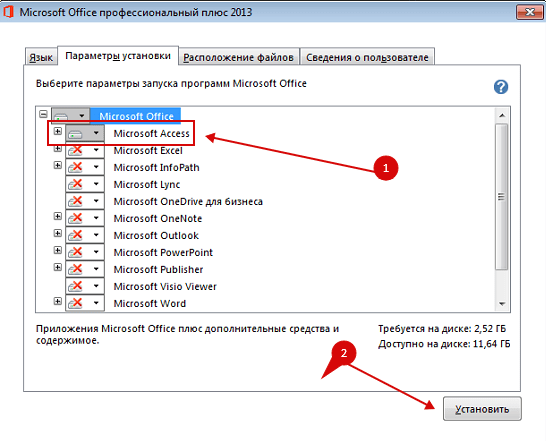
Task: Select the Microsoft Access label
Action: pyautogui.click(x=151, y=133)
